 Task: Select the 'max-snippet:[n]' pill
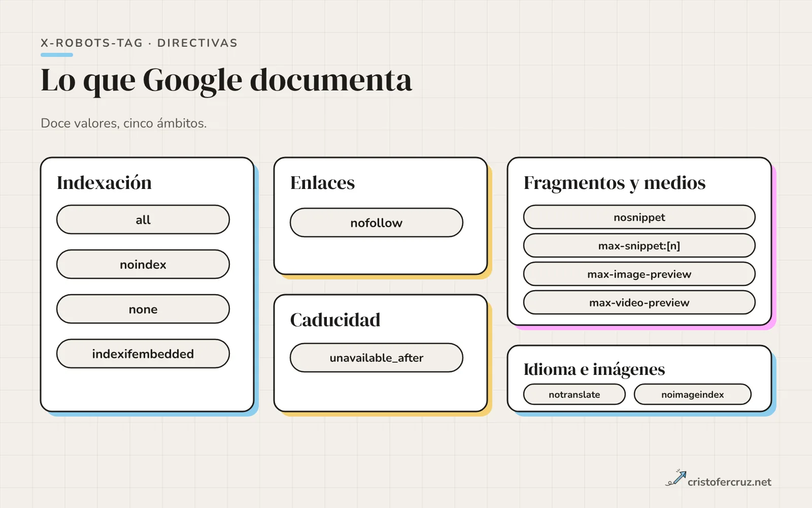639,245
